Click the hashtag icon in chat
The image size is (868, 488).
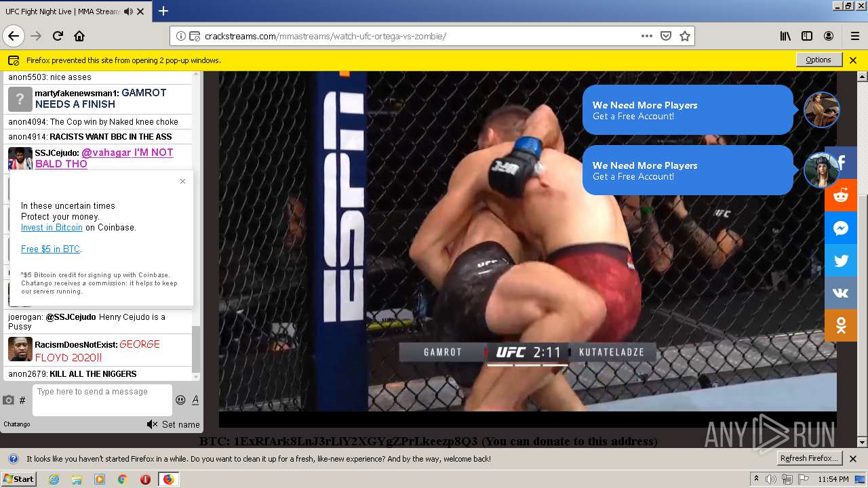coord(22,400)
